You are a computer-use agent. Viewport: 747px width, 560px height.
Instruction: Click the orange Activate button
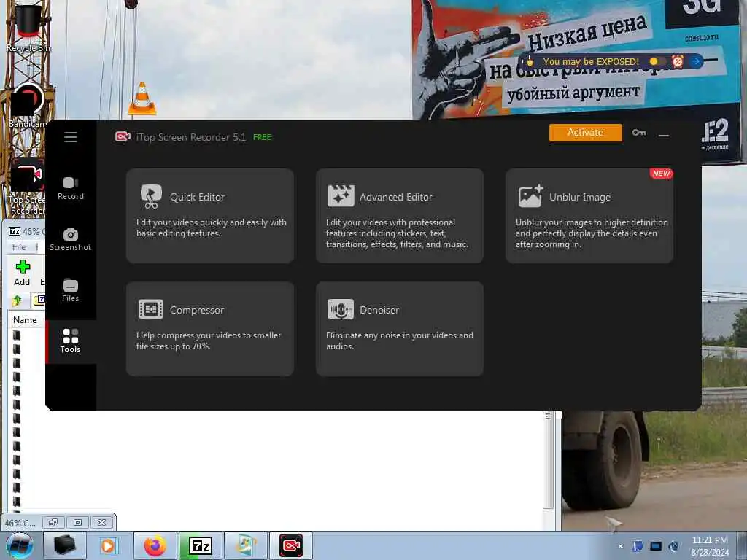586,133
